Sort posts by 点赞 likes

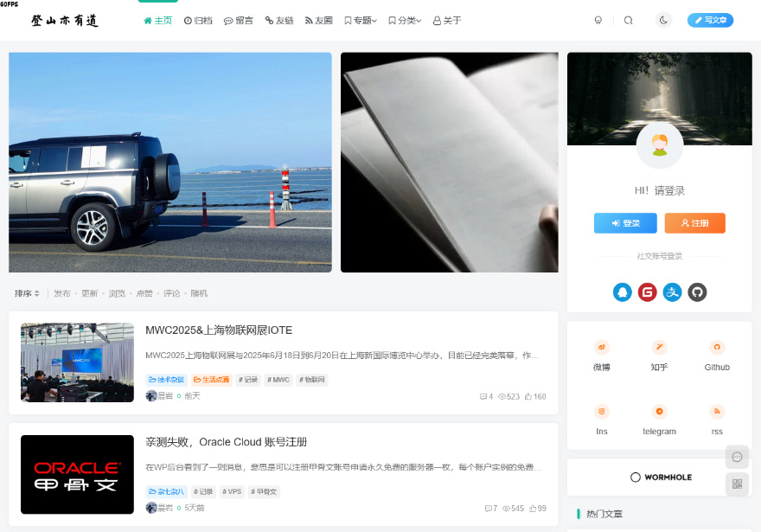[x=144, y=293]
